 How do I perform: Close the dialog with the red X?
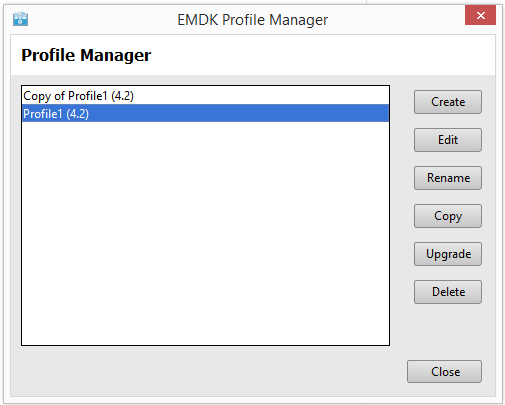click(x=480, y=15)
